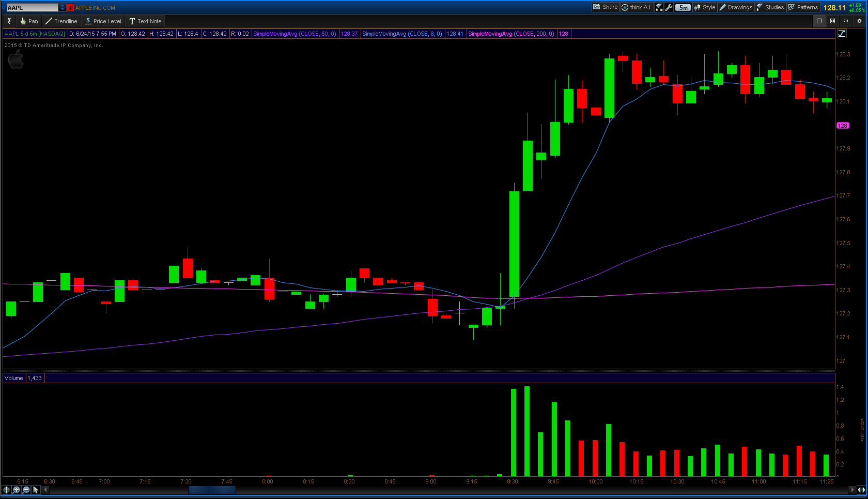Screen dimensions: 868x499
Task: Select the Pan tool
Action: [x=29, y=21]
